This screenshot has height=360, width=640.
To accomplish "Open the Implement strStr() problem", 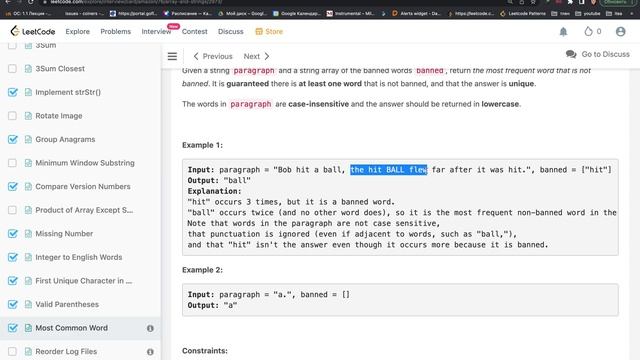I will [x=68, y=92].
